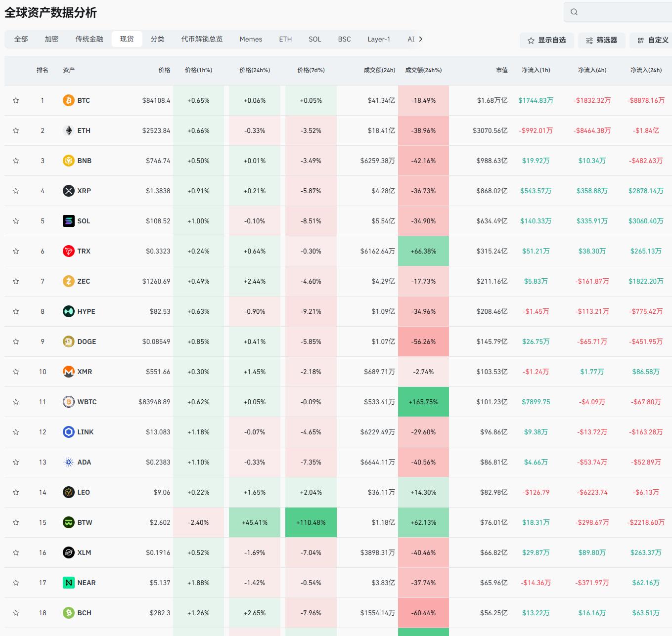Switch to the 全部 tab
This screenshot has height=636, width=672.
point(21,39)
